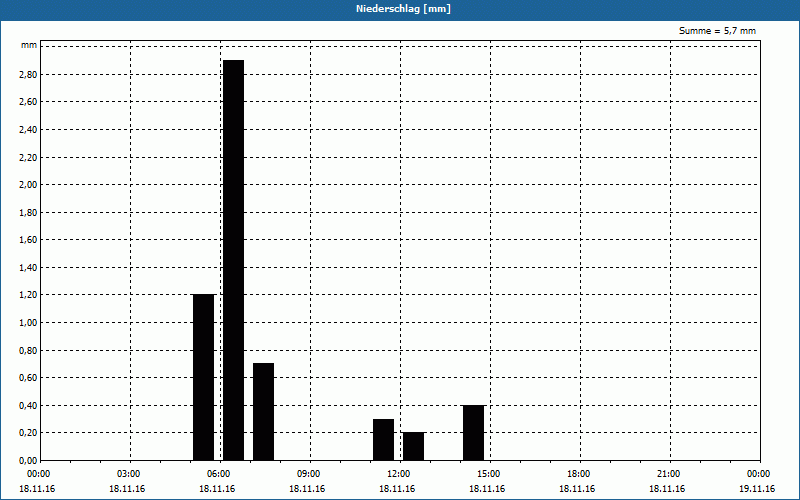Image resolution: width=800 pixels, height=500 pixels.
Task: Select the 0,30 mm bar before 12:00
Action: pyautogui.click(x=384, y=440)
